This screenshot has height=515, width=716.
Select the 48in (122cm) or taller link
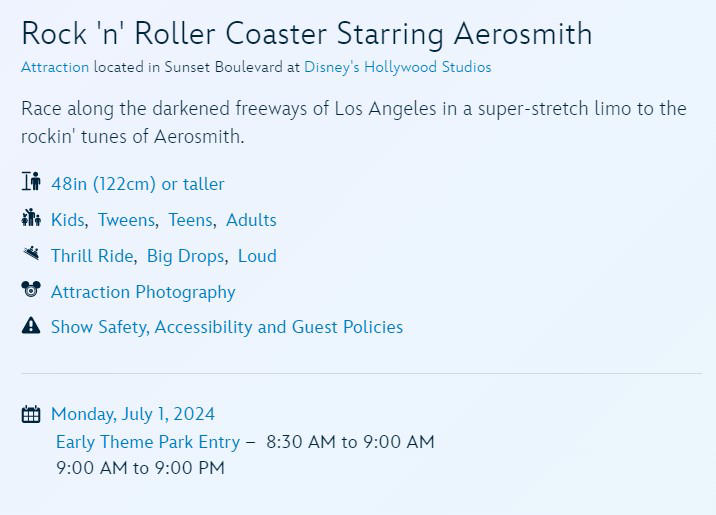[x=137, y=184]
